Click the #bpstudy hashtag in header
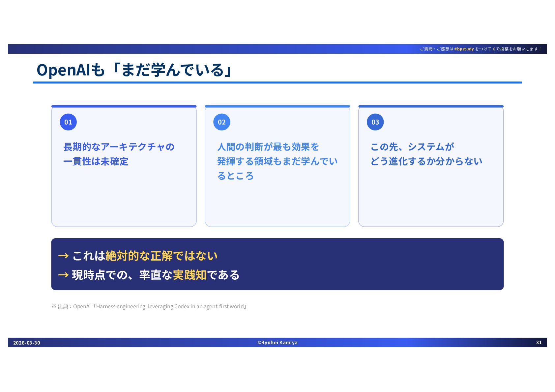 [x=464, y=49]
